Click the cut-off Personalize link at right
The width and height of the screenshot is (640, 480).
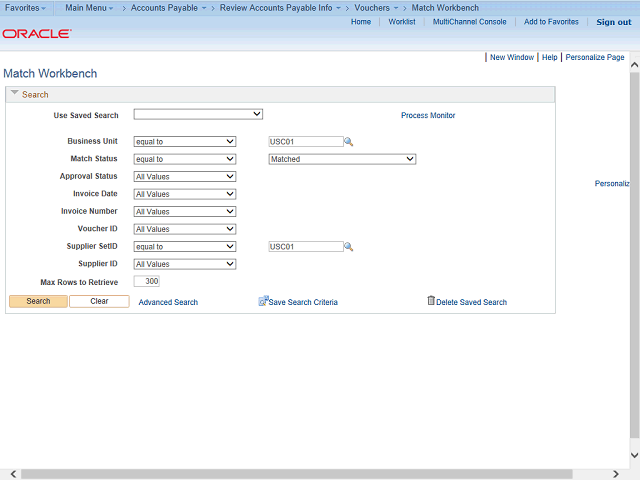pos(612,184)
